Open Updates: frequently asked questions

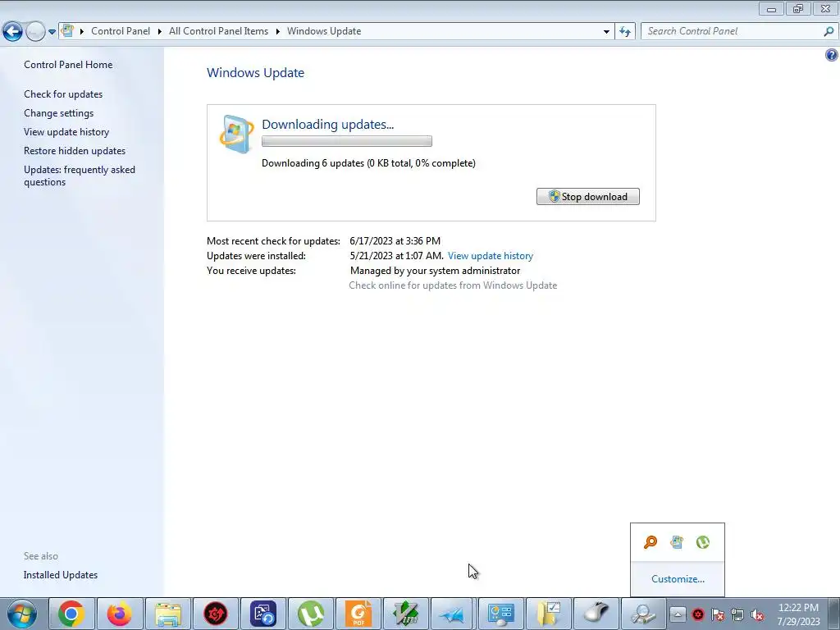tap(80, 176)
